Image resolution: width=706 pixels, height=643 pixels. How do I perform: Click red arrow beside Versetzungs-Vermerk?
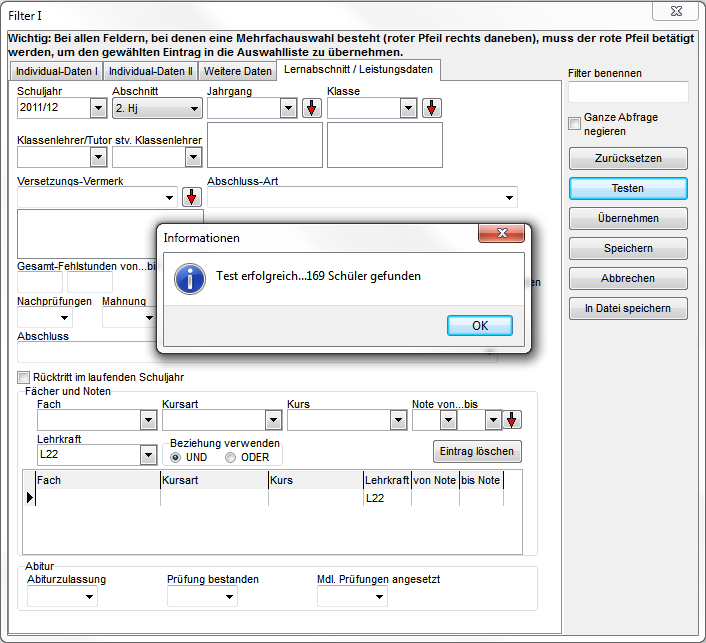coord(191,197)
